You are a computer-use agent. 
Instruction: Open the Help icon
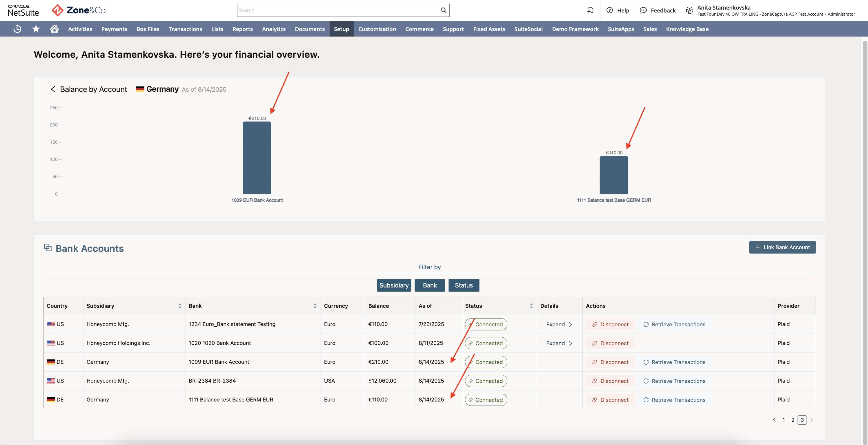pyautogui.click(x=609, y=10)
